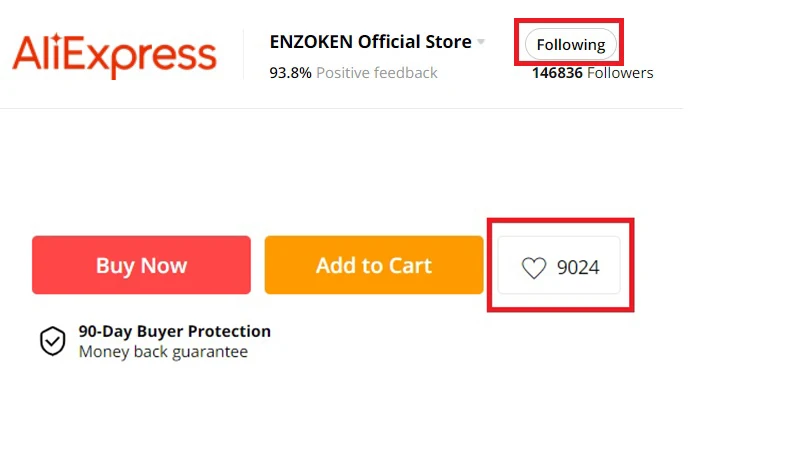Click the word Followers

click(620, 72)
